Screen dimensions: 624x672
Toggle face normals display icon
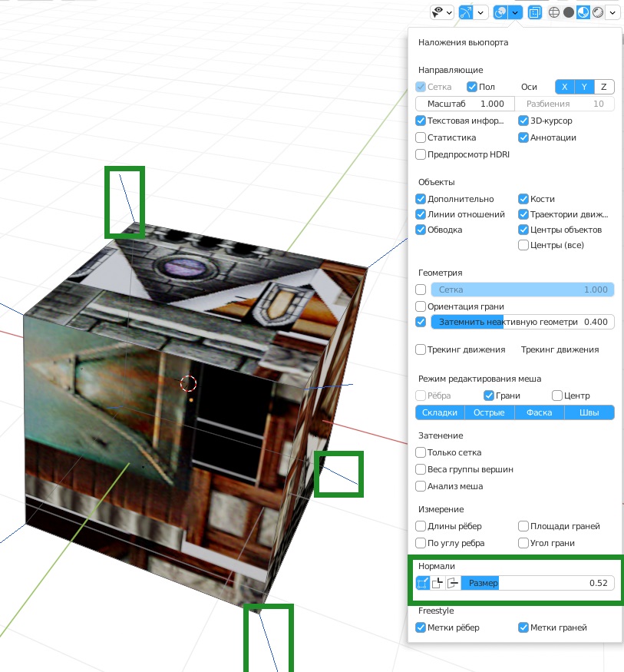453,583
